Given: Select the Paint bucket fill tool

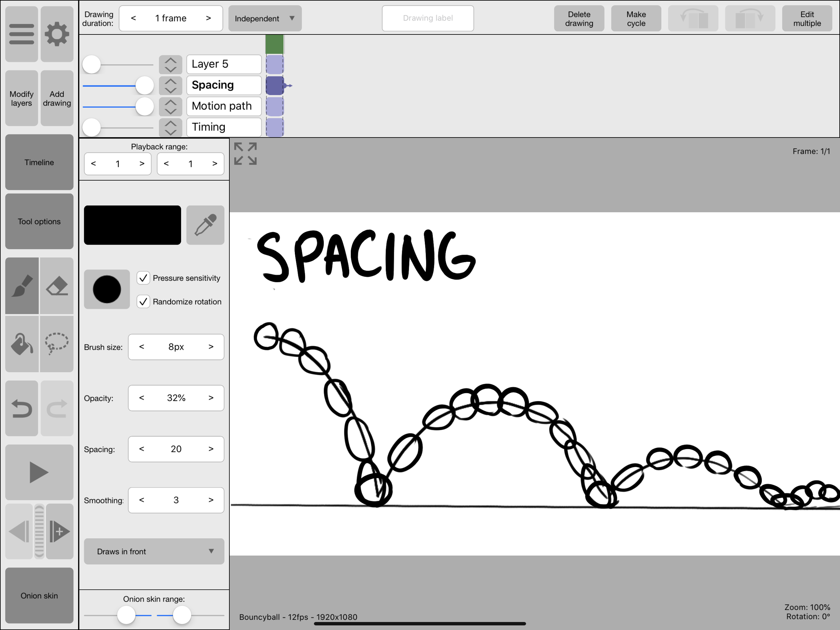Looking at the screenshot, I should point(22,344).
